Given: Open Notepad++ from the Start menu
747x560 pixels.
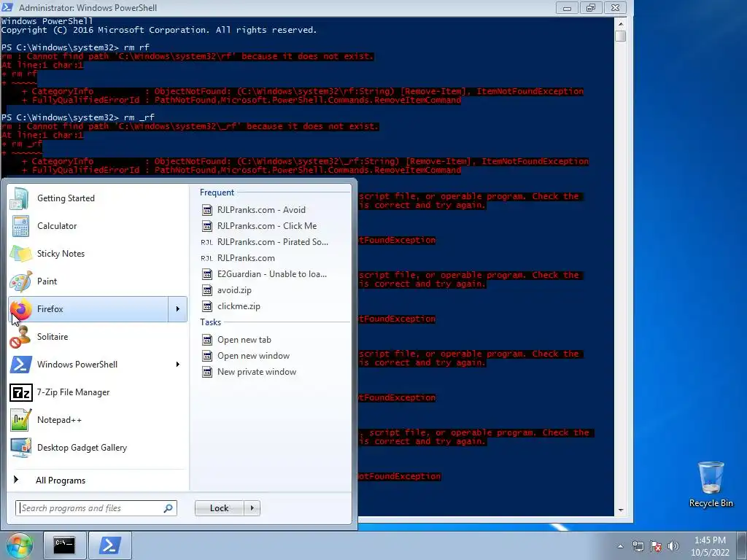Looking at the screenshot, I should click(x=97, y=419).
